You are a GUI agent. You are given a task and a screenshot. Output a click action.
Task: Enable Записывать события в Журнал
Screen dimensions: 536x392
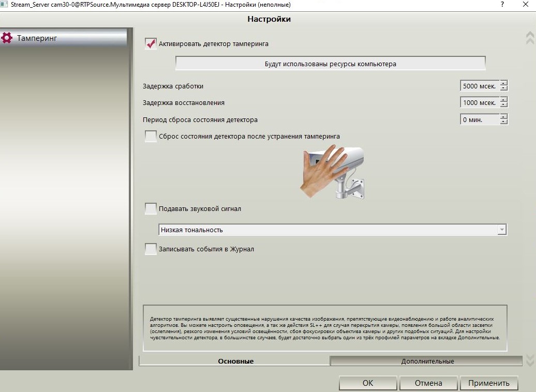coord(151,249)
